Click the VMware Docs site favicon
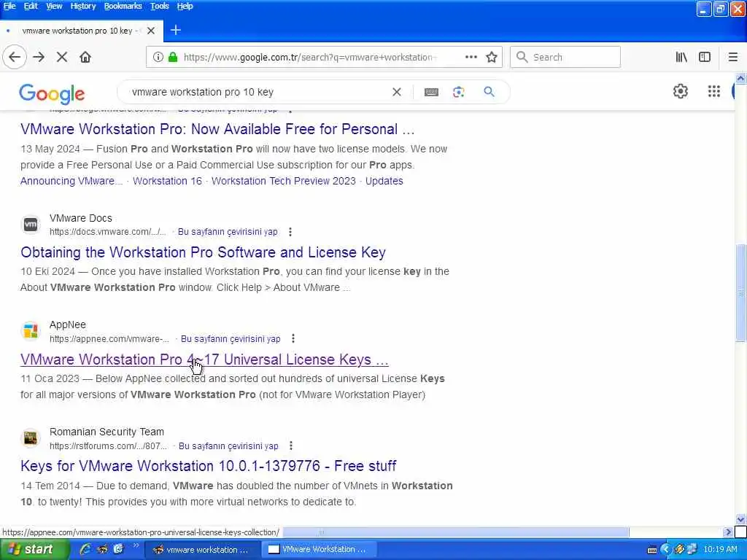 (x=31, y=225)
